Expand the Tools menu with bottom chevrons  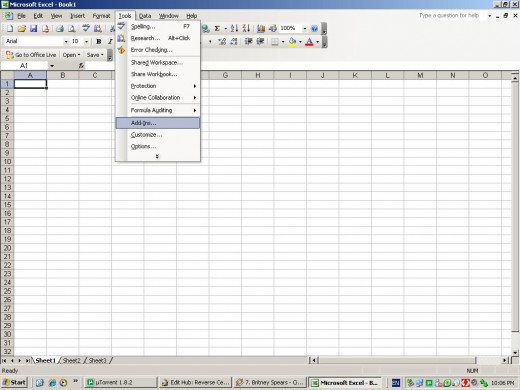(x=157, y=156)
